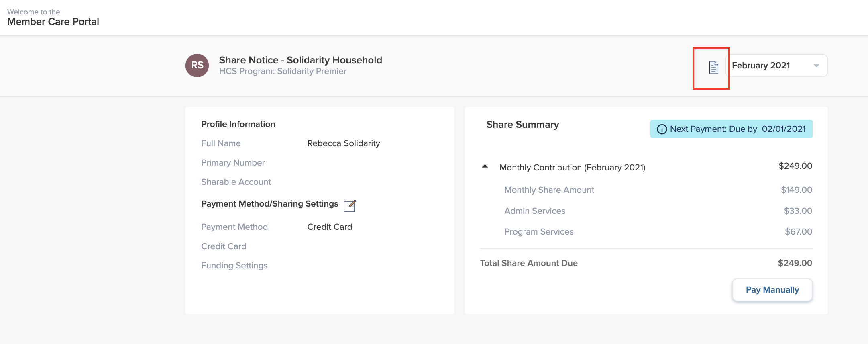Viewport: 868px width, 344px height.
Task: Click the Admin Services line item
Action: 534,211
